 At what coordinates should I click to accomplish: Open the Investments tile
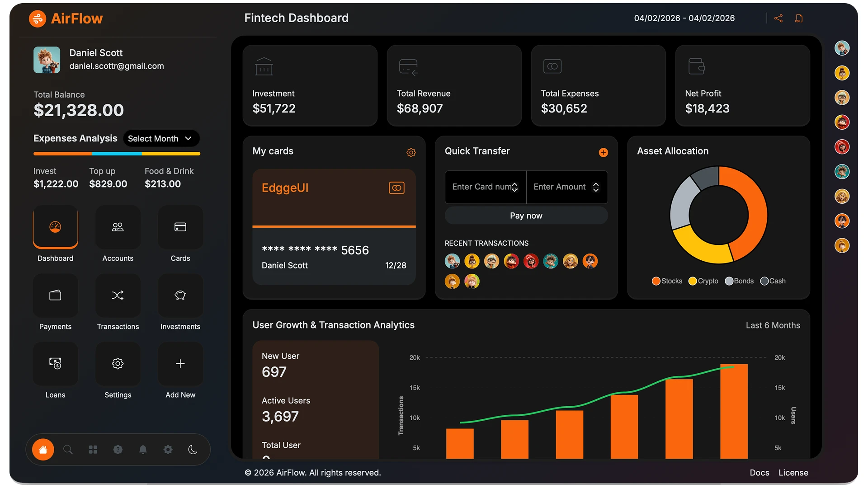(x=180, y=296)
